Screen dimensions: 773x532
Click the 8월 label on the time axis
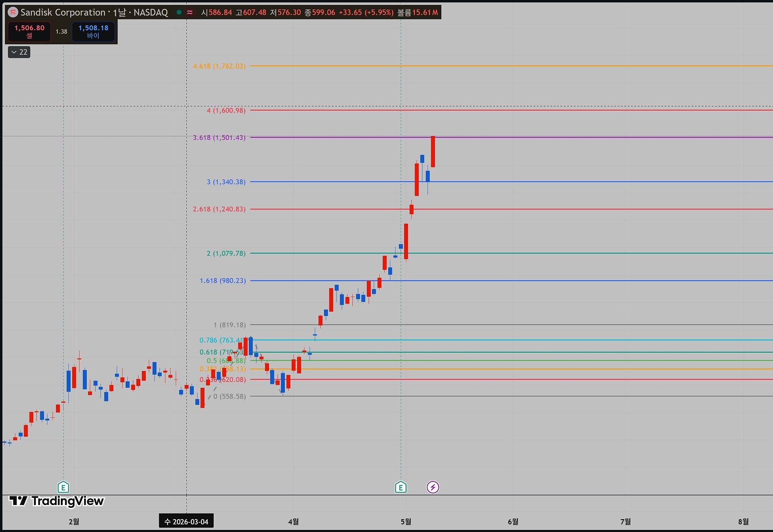(743, 522)
